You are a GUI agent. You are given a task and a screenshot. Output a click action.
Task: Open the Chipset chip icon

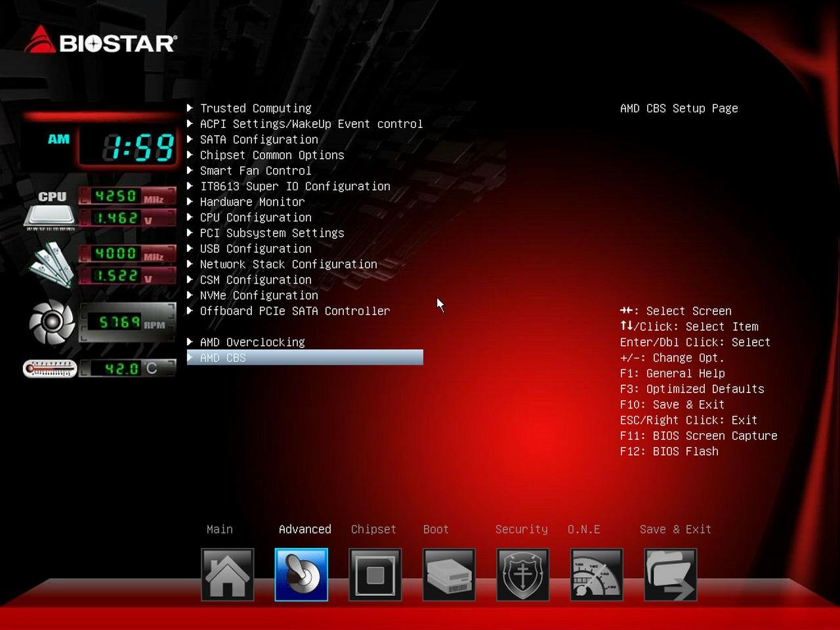point(375,575)
